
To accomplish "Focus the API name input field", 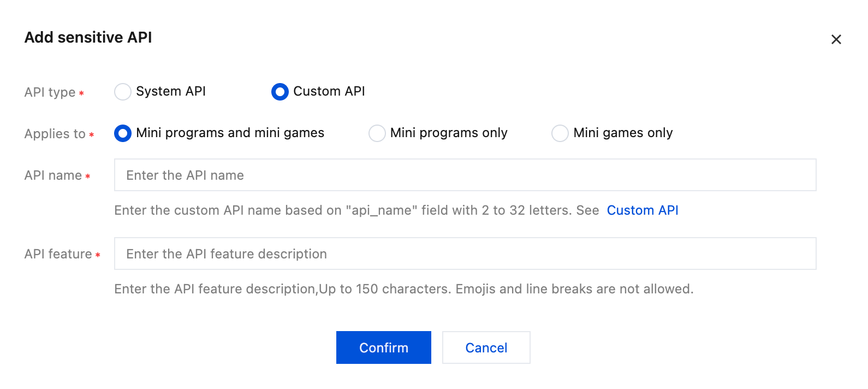I will [465, 175].
